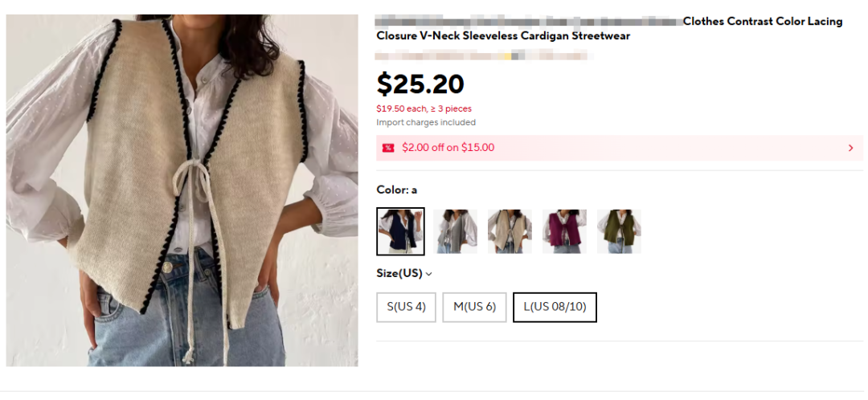868x400 pixels.
Task: Select size S(US 4)
Action: 407,307
